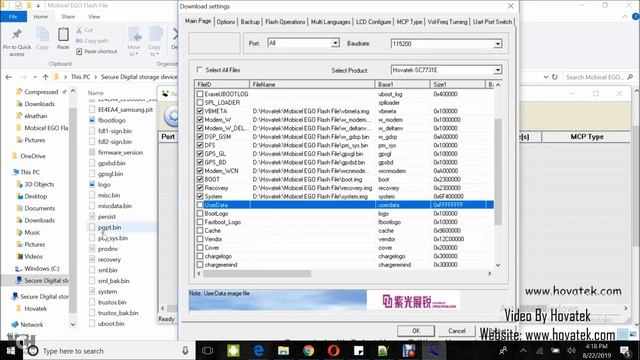Switch to Backup tab

point(250,22)
